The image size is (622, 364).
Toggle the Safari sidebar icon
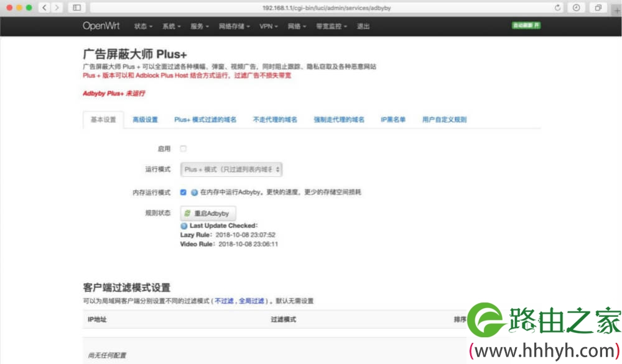click(77, 7)
